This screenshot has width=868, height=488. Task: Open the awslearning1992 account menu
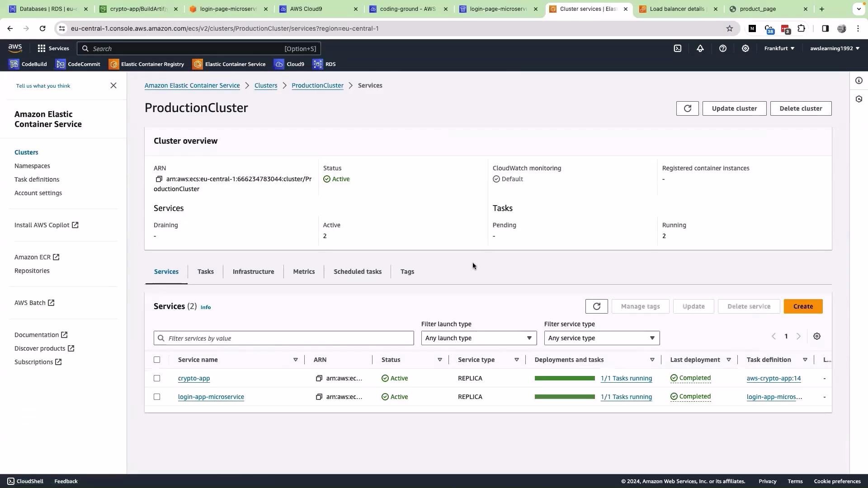point(835,48)
